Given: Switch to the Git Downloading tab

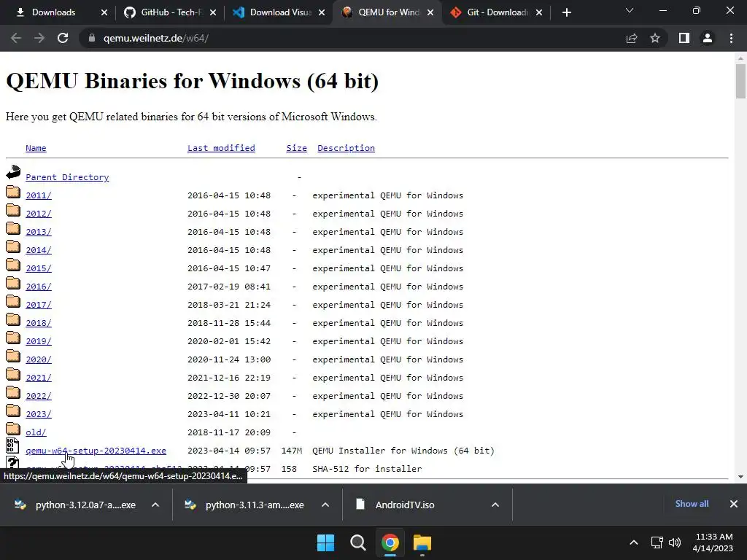Looking at the screenshot, I should tap(497, 12).
